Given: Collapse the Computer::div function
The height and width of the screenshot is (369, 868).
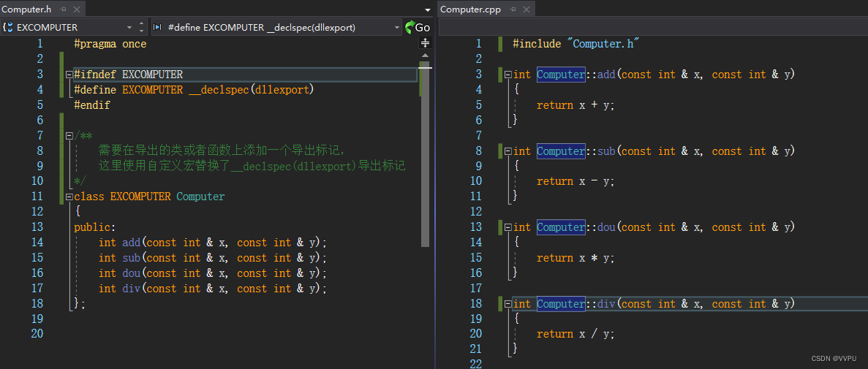Looking at the screenshot, I should pos(507,304).
